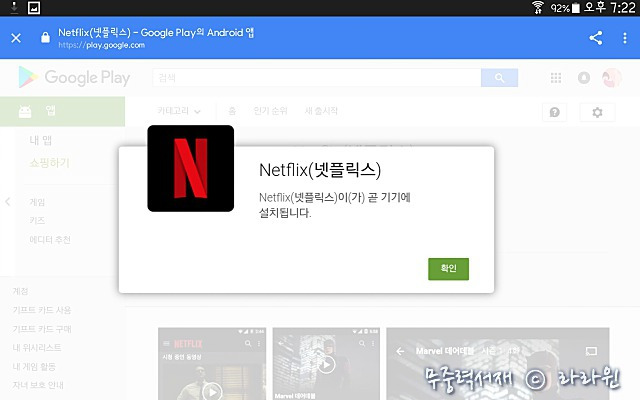Open 계정 account link
Viewport: 640px width, 400px height.
[x=20, y=291]
